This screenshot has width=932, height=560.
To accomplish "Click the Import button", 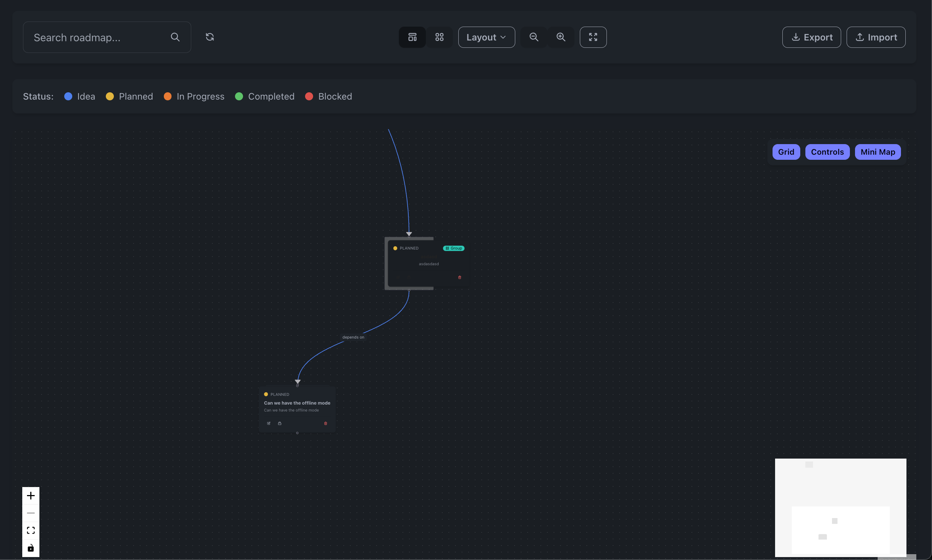I will point(875,37).
